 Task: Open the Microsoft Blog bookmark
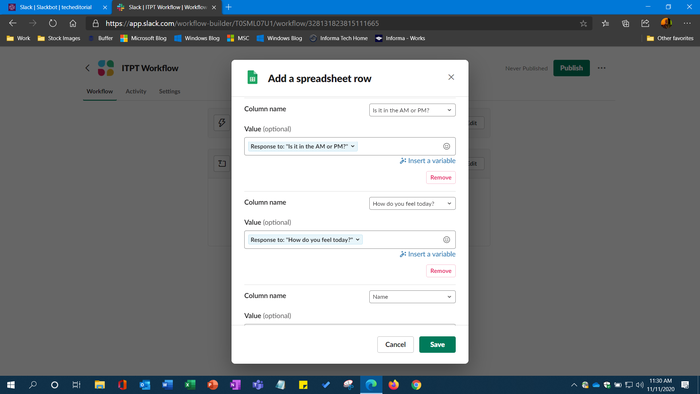coord(143,38)
